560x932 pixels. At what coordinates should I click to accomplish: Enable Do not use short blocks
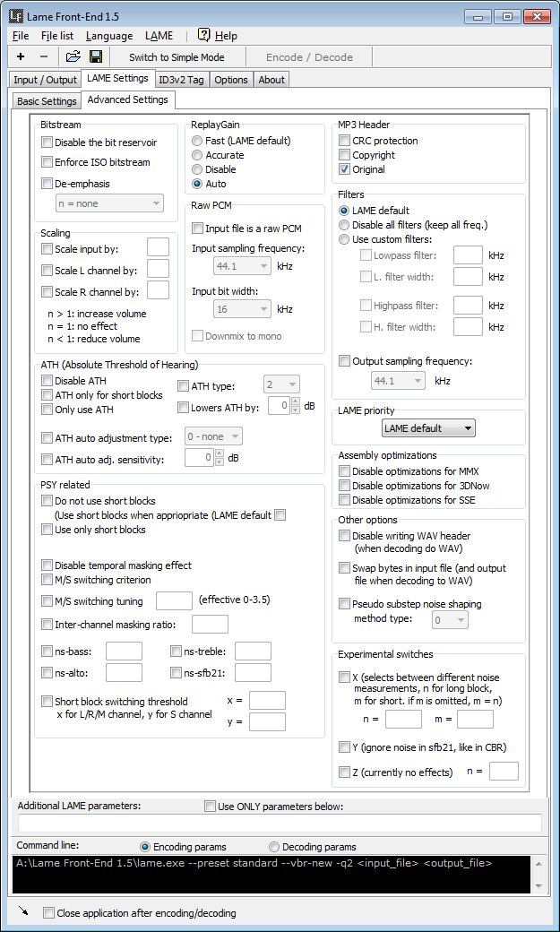click(47, 500)
